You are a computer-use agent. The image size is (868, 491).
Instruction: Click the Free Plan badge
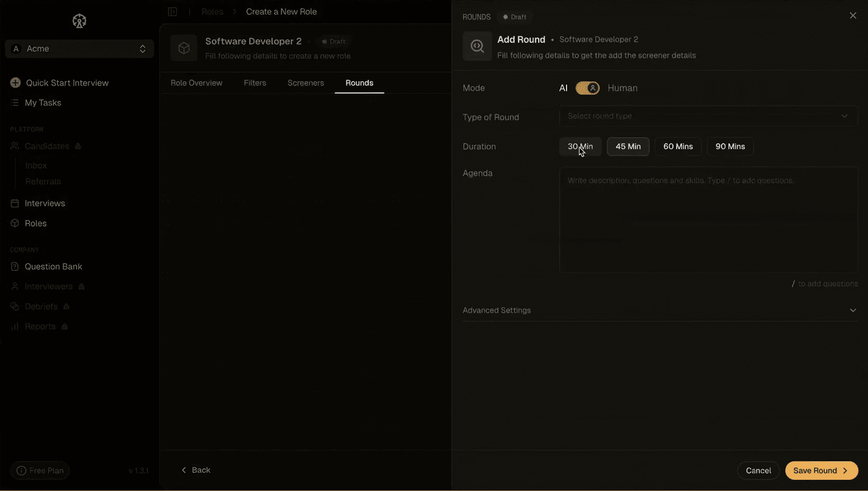[x=40, y=471]
